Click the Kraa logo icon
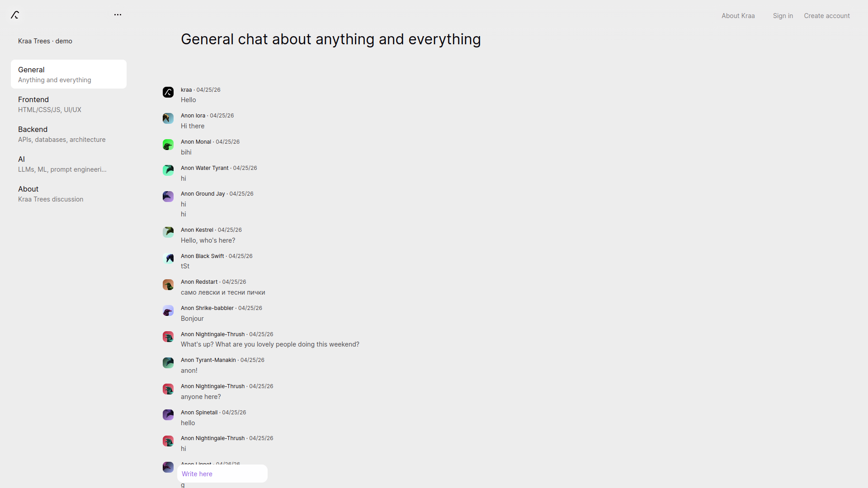868x488 pixels. pos(15,15)
